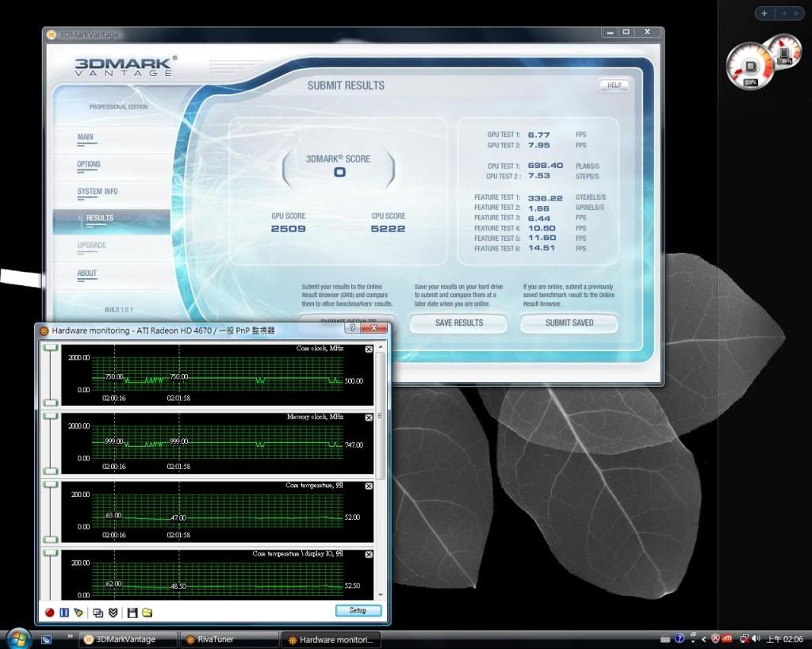812x649 pixels.
Task: Select the RESULTS section
Action: 111,222
